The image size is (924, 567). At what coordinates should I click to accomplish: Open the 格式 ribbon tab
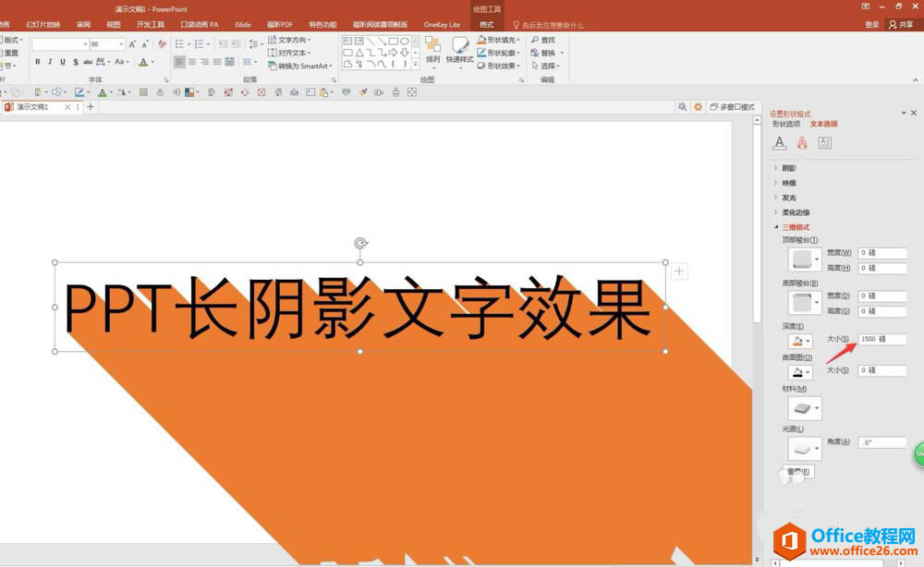(487, 25)
